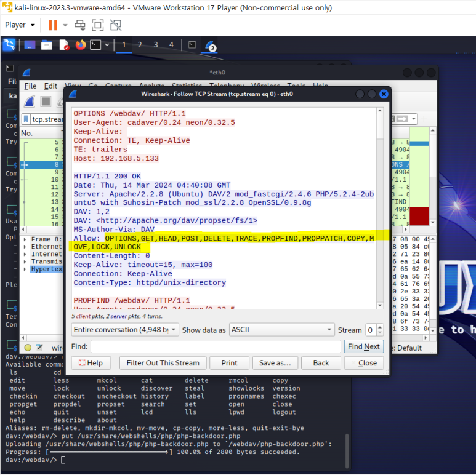Click the Host: 192.168.5.133 line

[x=116, y=158]
